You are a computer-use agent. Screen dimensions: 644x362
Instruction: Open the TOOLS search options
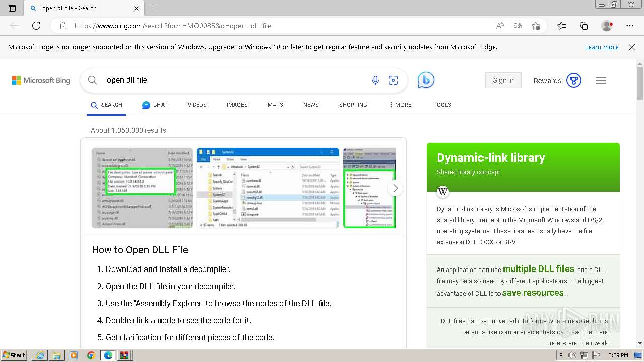pos(442,105)
